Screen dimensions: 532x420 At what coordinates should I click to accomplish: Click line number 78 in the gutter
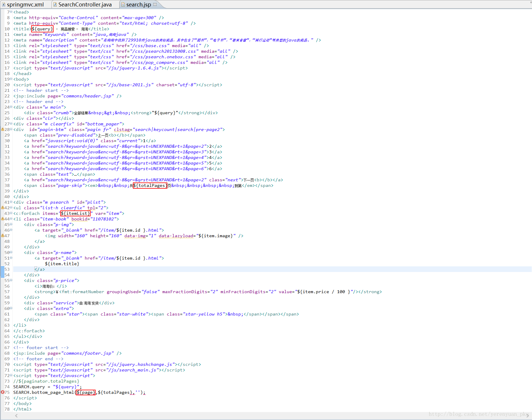(7, 409)
